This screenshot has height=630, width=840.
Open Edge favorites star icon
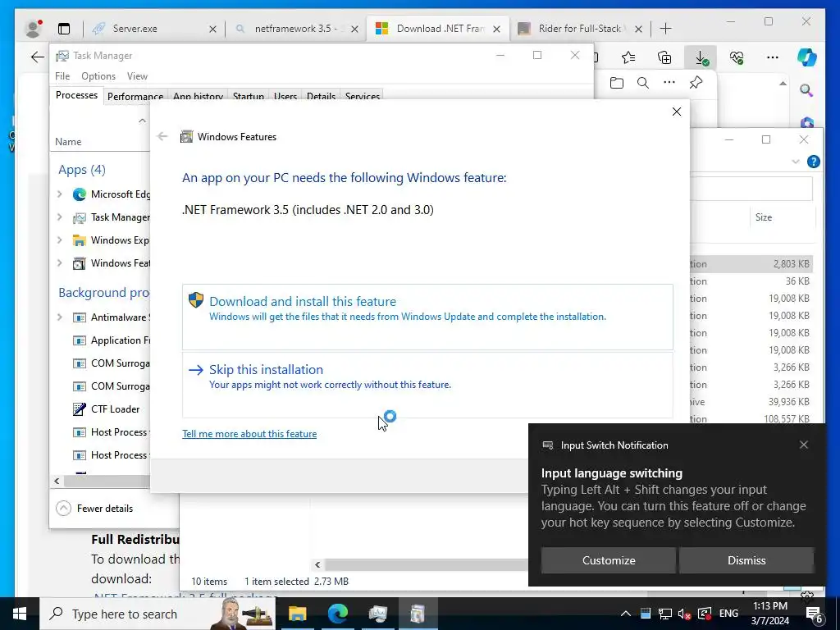[x=628, y=57]
